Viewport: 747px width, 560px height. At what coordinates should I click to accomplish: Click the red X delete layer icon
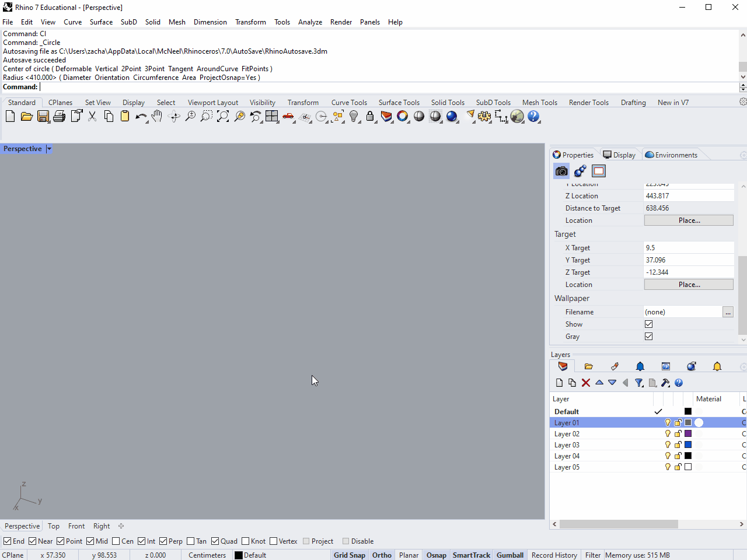586,383
